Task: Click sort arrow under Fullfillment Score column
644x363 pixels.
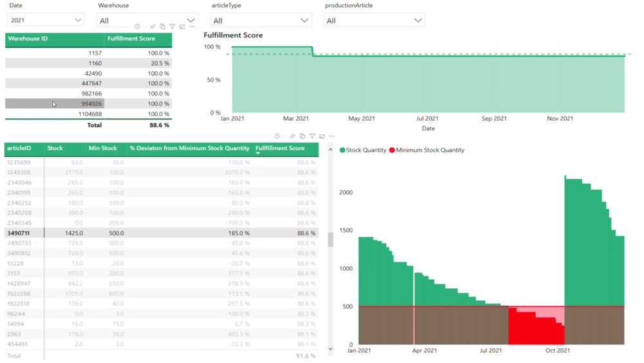Action: 258,153
